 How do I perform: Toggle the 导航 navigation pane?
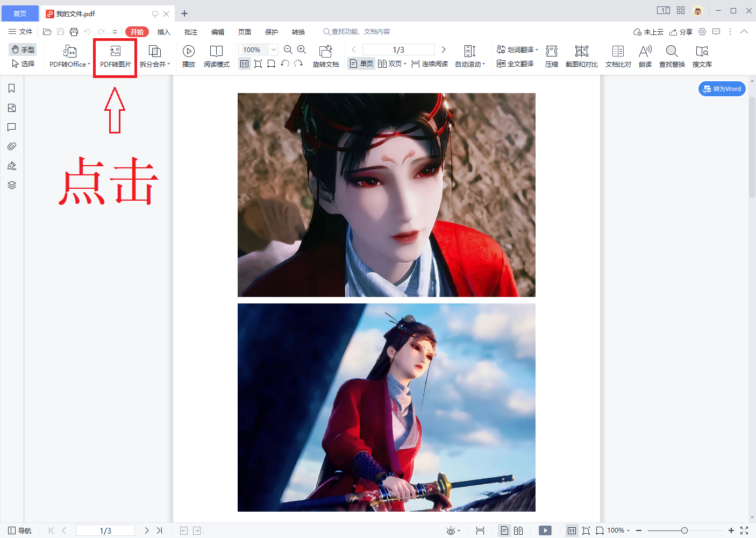click(x=20, y=530)
